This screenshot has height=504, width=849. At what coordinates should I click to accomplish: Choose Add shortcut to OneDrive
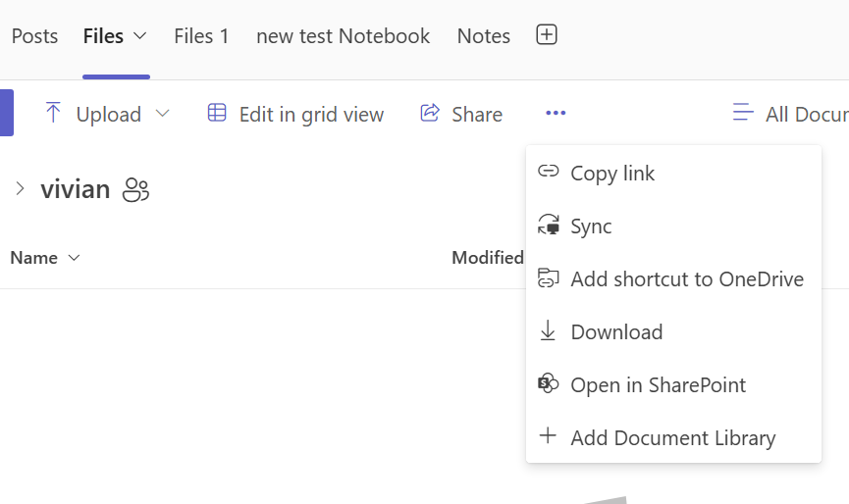click(x=686, y=279)
